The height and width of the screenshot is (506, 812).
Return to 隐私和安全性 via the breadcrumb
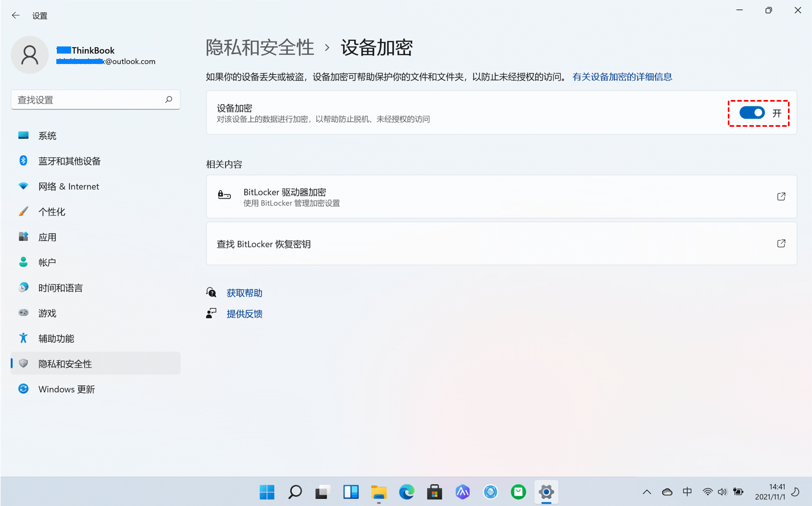pyautogui.click(x=260, y=48)
